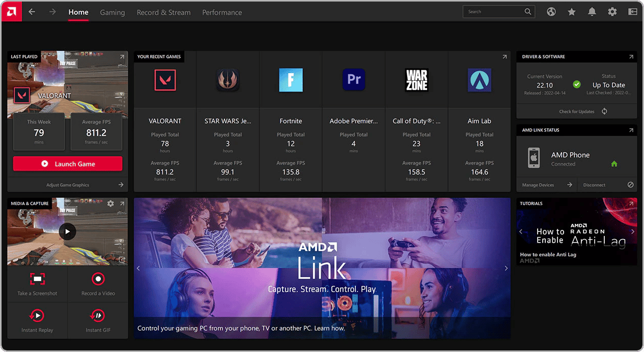Expand the AMD Link Status panel

click(x=631, y=130)
